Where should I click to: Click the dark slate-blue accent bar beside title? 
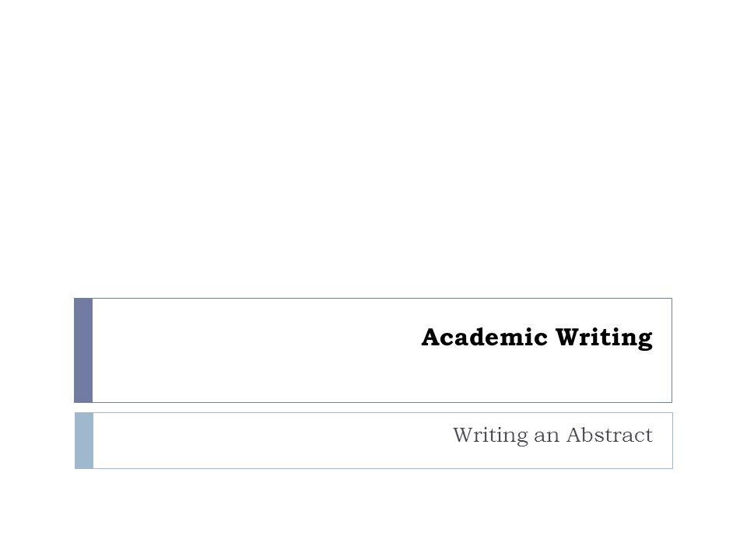coord(83,351)
